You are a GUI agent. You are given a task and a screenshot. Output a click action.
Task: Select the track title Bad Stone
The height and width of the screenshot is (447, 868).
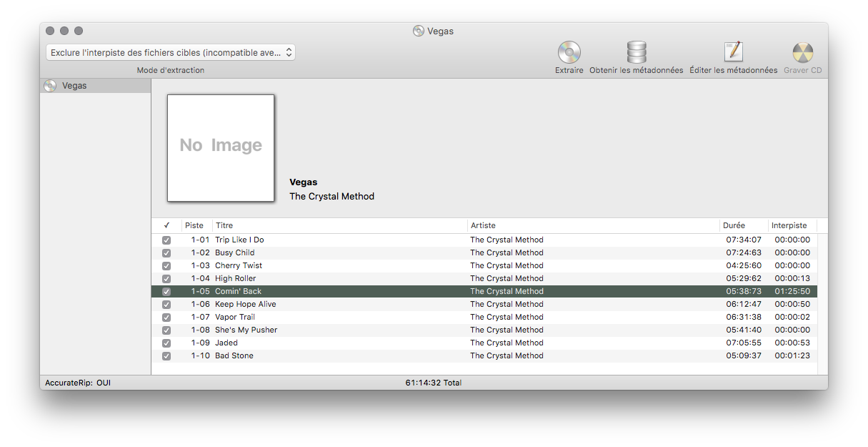[x=234, y=356]
